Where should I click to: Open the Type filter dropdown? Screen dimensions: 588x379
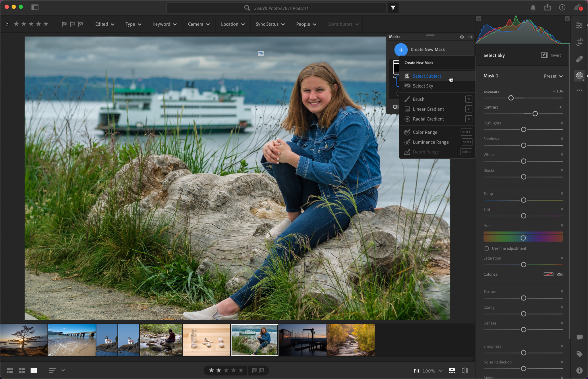coord(133,24)
